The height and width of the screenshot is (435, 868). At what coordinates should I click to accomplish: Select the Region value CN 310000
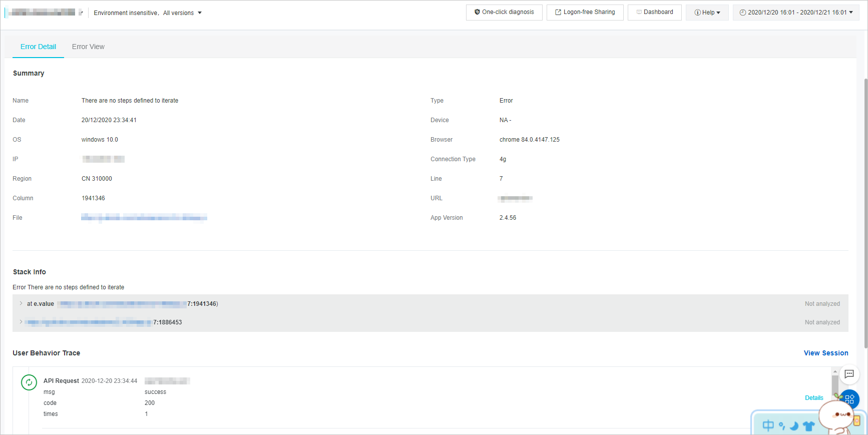[x=97, y=179]
